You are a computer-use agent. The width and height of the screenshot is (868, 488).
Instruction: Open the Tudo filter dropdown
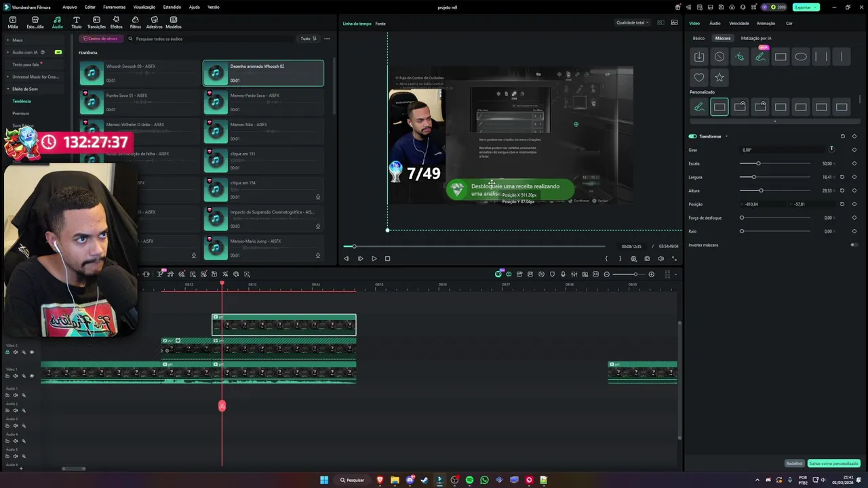[309, 39]
